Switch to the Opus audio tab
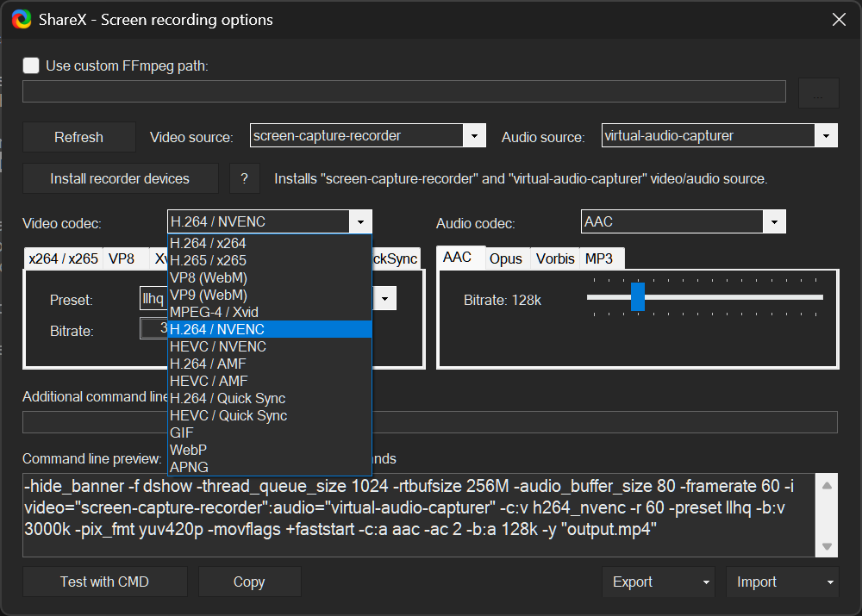The width and height of the screenshot is (862, 616). [506, 258]
